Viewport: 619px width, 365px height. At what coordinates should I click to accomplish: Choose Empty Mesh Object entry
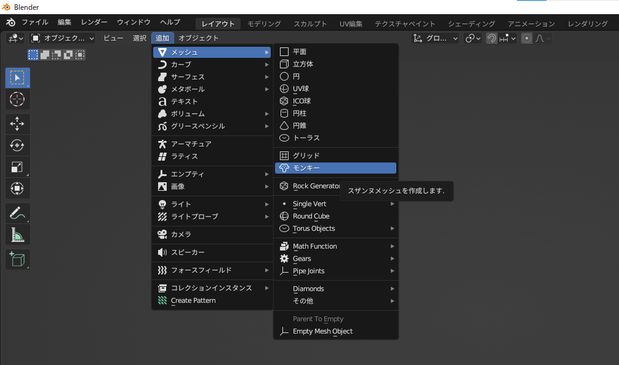point(336,331)
